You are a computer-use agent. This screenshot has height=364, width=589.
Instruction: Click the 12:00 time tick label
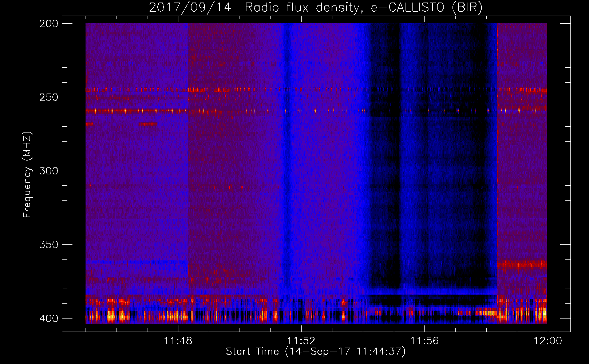tap(548, 341)
